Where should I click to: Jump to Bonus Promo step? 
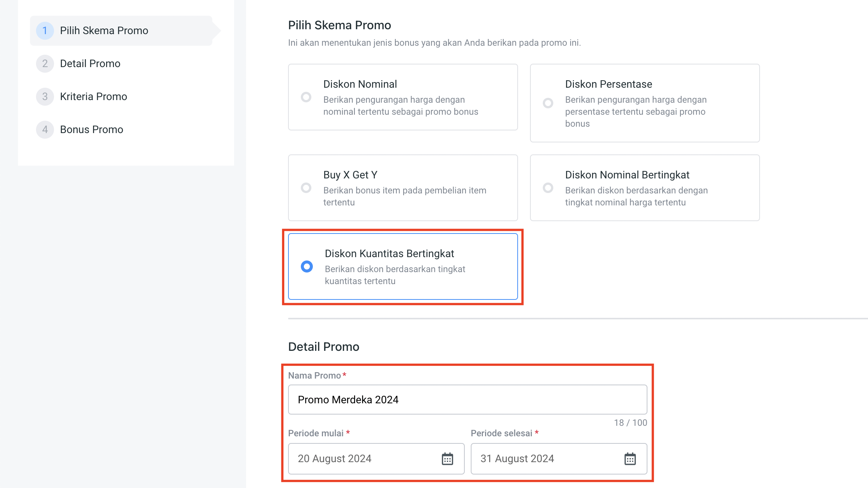click(x=92, y=130)
